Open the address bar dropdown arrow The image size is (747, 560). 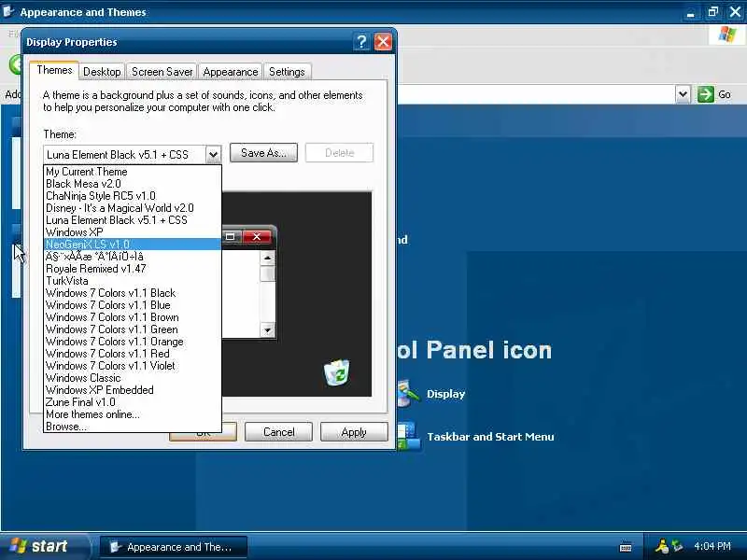coord(683,94)
